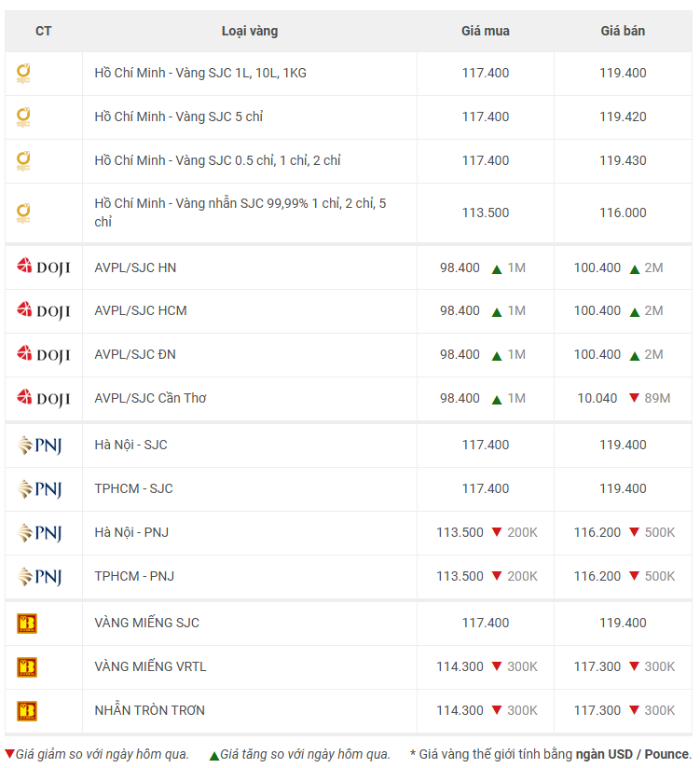This screenshot has width=700, height=768.
Task: Click red down arrow beside 10.040 Cần Thơ price
Action: 635,398
